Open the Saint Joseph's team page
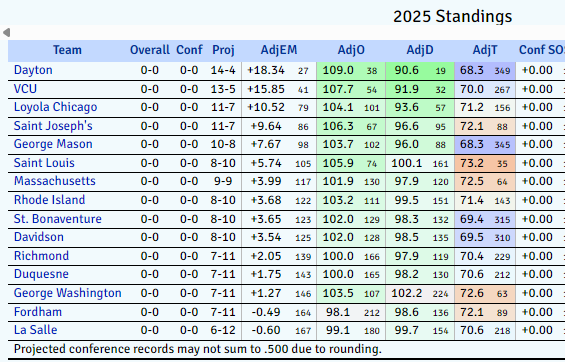The width and height of the screenshot is (565, 362). 53,126
